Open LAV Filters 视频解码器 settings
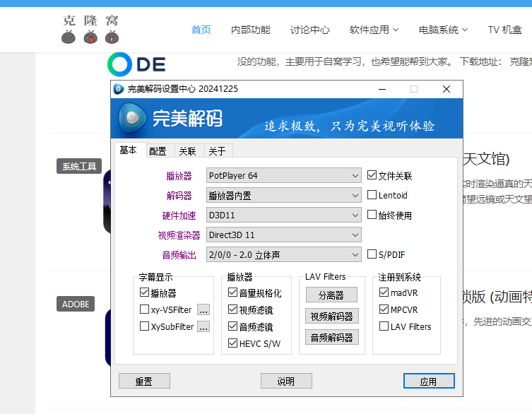Viewport: 532px width, 414px height. coord(331,317)
